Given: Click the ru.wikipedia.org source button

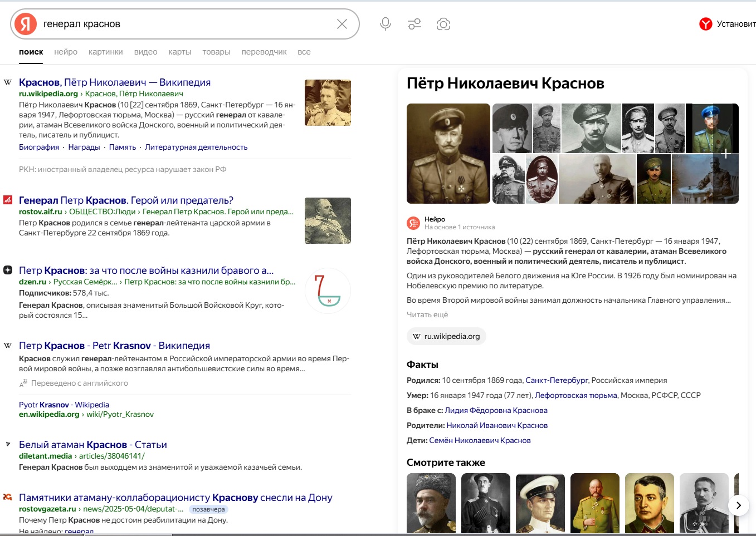Looking at the screenshot, I should point(446,336).
